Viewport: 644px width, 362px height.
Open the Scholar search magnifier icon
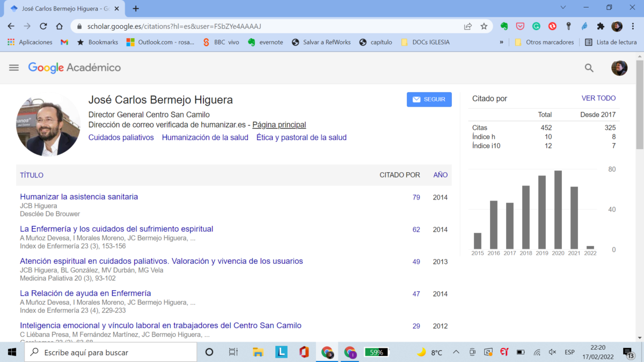589,68
